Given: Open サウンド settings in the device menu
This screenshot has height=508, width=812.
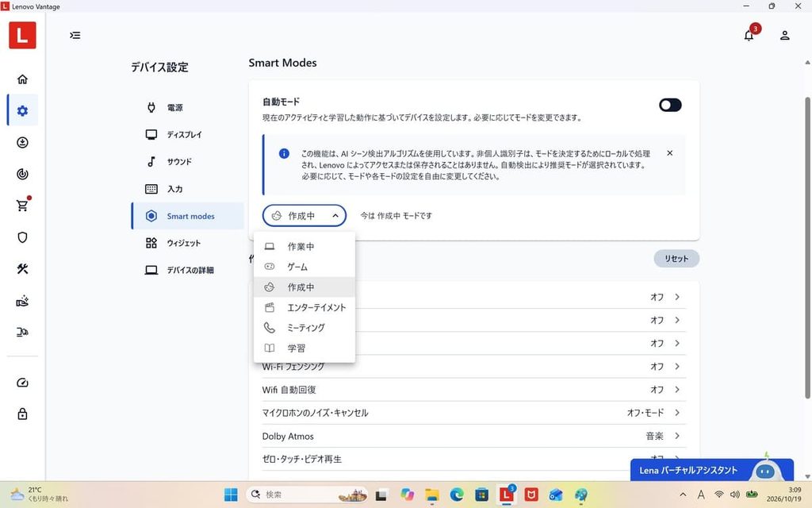Looking at the screenshot, I should [187, 162].
